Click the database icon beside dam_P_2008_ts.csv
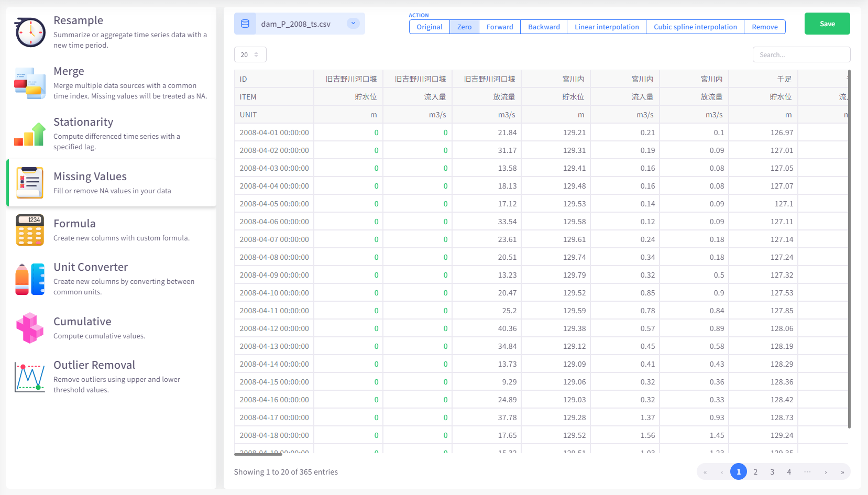Image resolution: width=868 pixels, height=495 pixels. pyautogui.click(x=245, y=24)
